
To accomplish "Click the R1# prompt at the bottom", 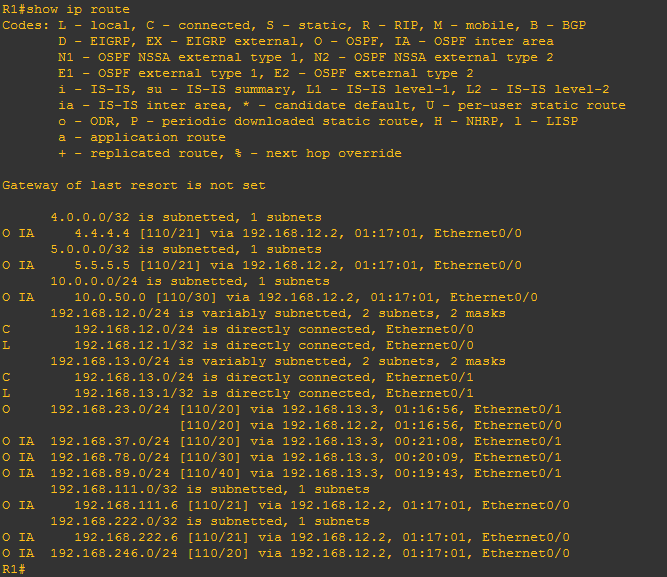I will click(14, 569).
